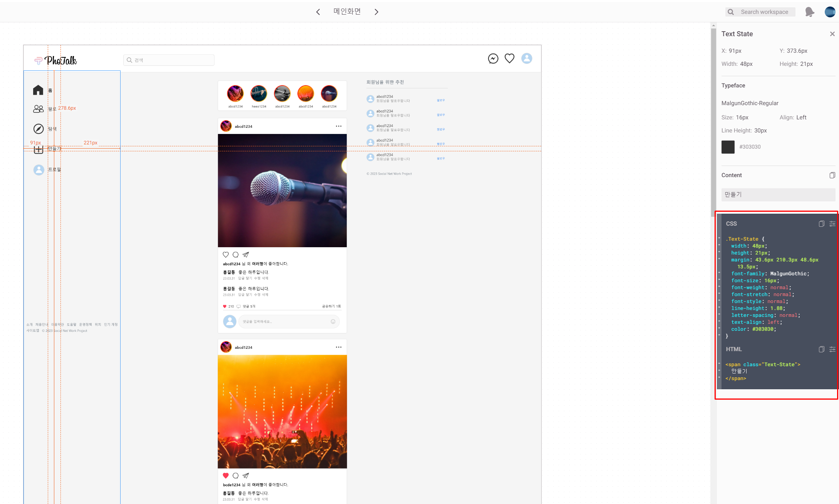Copy CSS code icon

pyautogui.click(x=821, y=224)
